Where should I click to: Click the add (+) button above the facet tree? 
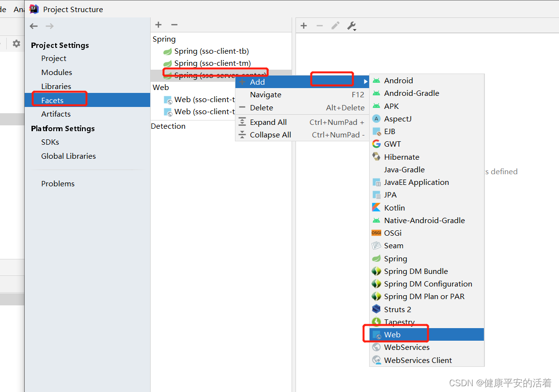click(158, 25)
